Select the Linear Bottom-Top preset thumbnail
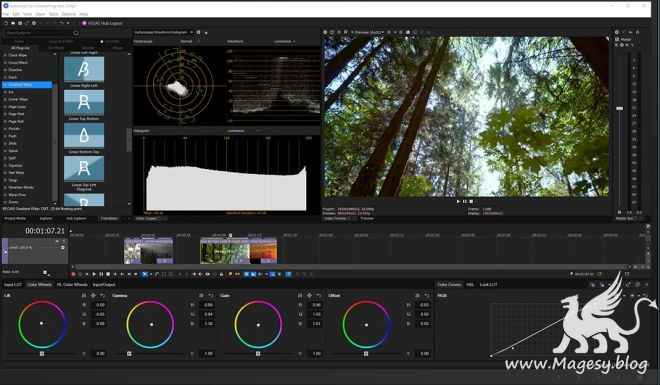Image resolution: width=660 pixels, height=385 pixels. (x=84, y=135)
